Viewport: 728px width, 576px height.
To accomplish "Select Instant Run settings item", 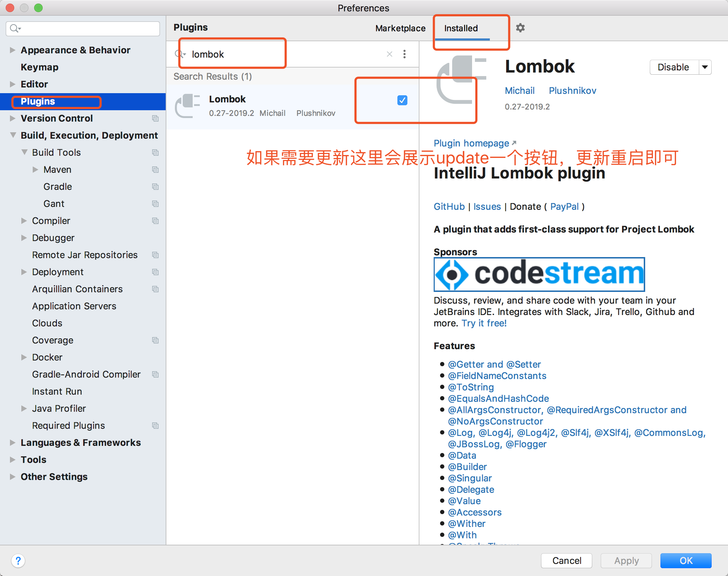I will pyautogui.click(x=57, y=391).
